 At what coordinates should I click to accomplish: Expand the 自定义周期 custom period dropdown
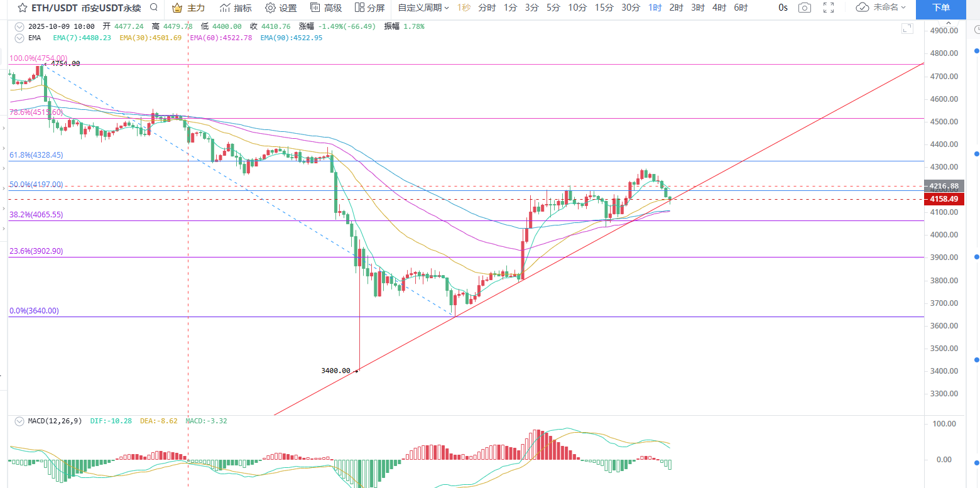coord(423,8)
